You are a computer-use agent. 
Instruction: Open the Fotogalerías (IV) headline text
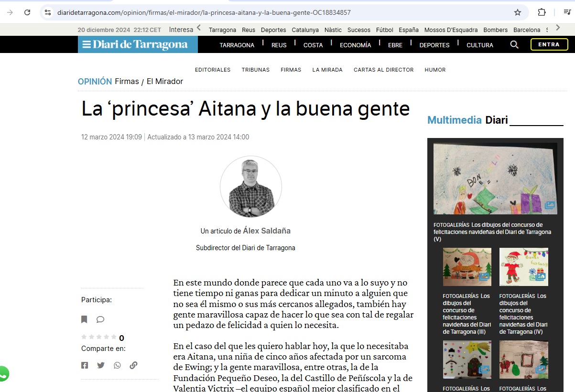(523, 314)
